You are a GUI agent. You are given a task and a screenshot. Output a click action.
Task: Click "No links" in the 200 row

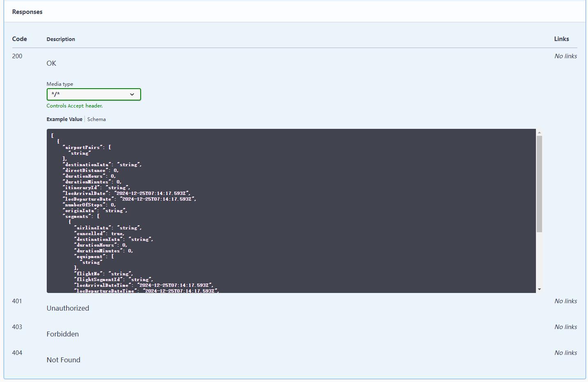coord(565,56)
